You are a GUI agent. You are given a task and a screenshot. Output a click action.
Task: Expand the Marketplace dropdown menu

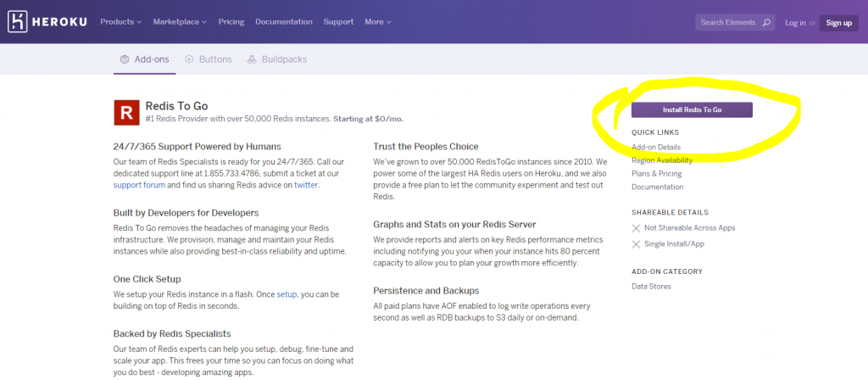180,22
